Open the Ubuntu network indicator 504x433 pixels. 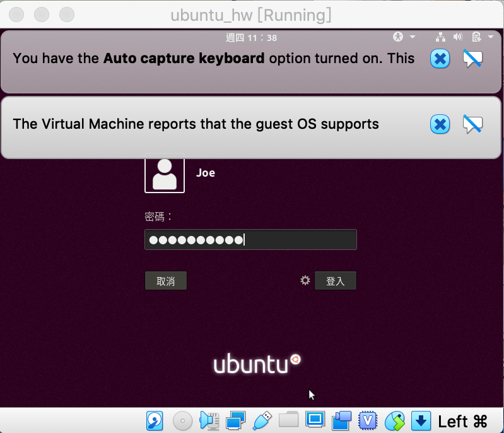pyautogui.click(x=440, y=37)
